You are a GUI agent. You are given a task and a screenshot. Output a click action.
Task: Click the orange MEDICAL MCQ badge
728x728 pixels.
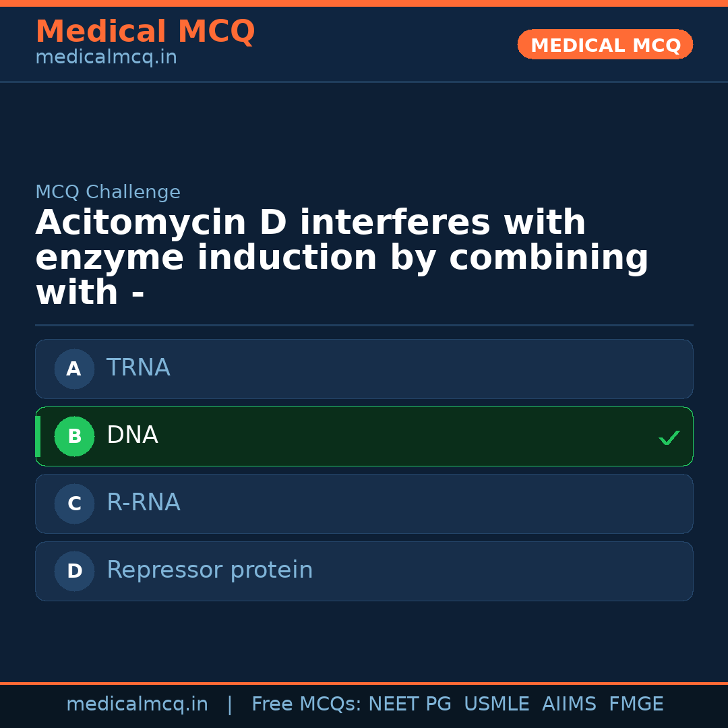coord(605,45)
